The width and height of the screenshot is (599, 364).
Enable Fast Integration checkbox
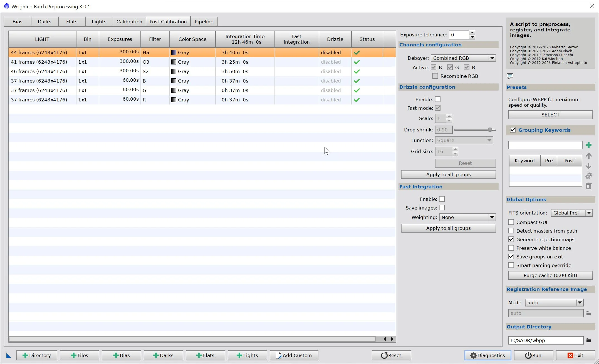(442, 199)
